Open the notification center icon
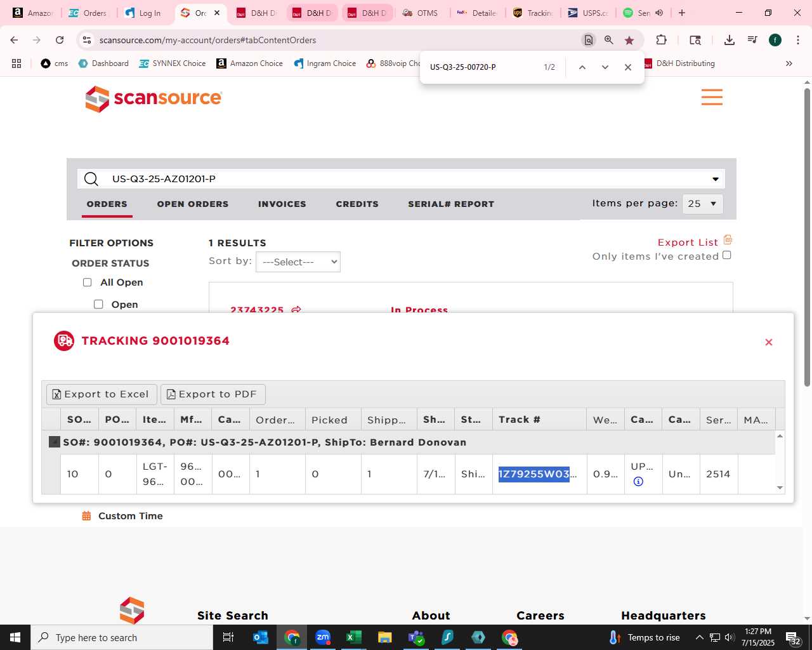 click(x=793, y=637)
